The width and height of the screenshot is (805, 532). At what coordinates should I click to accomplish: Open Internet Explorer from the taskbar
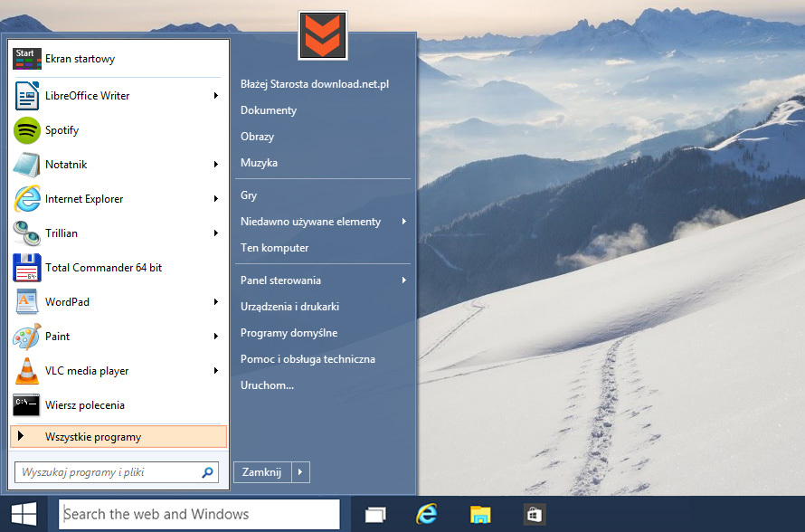[x=427, y=514]
